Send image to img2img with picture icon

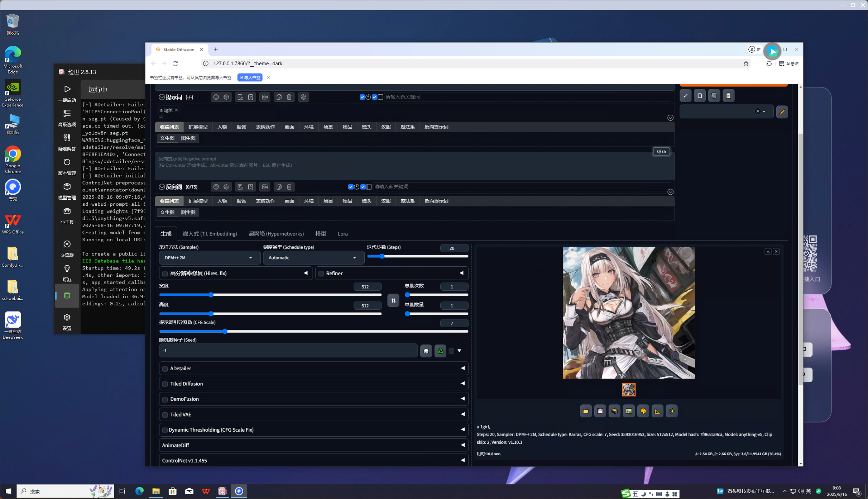click(x=629, y=411)
